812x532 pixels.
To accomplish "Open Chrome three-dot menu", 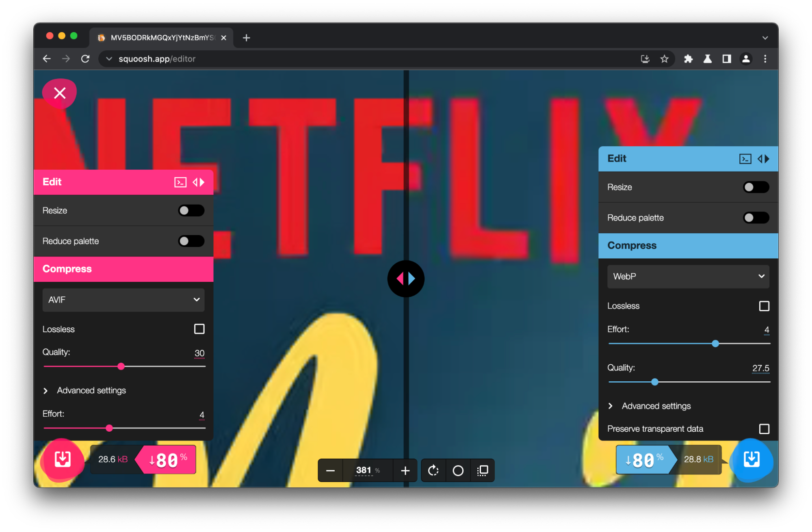I will point(765,59).
